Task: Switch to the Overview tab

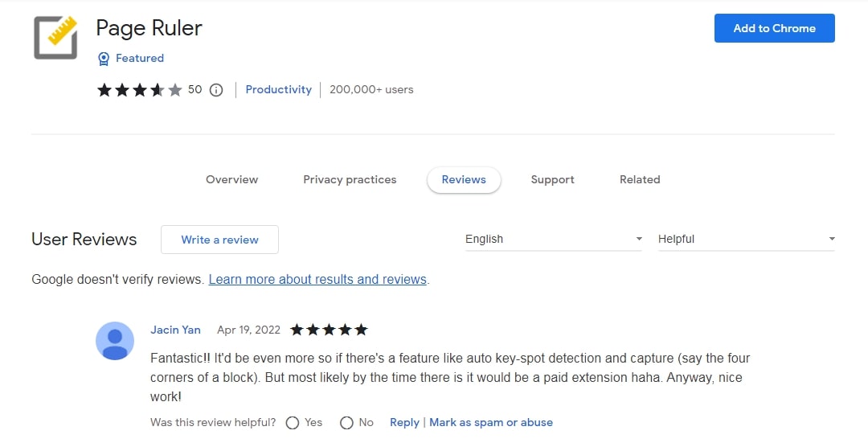Action: tap(231, 180)
